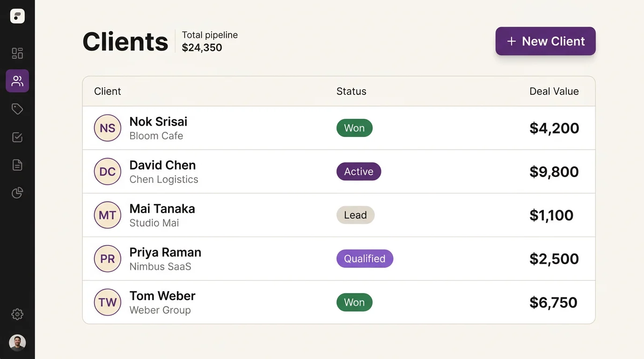
Task: Click the Qualified status badge
Action: point(365,258)
